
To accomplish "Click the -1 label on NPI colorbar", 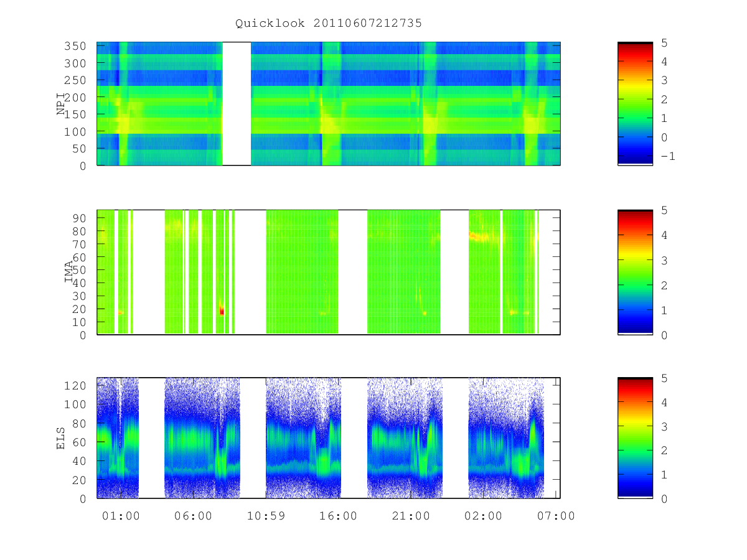I will (x=668, y=156).
